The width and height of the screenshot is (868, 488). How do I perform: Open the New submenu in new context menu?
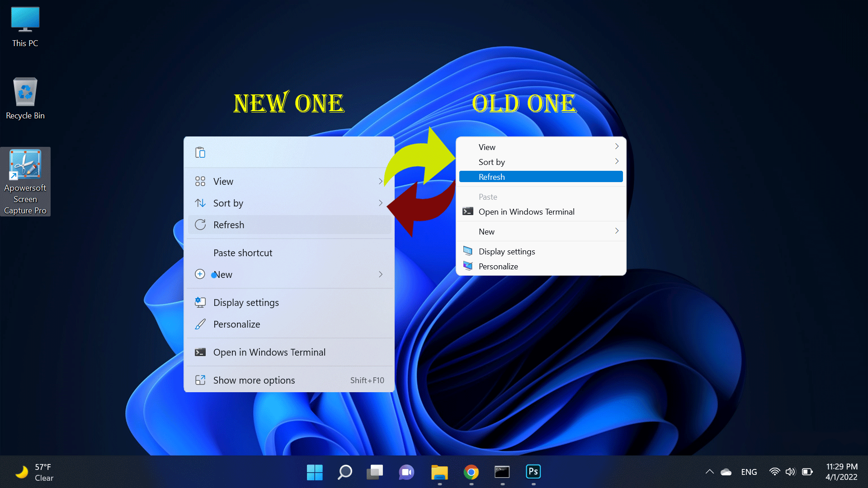pyautogui.click(x=289, y=274)
